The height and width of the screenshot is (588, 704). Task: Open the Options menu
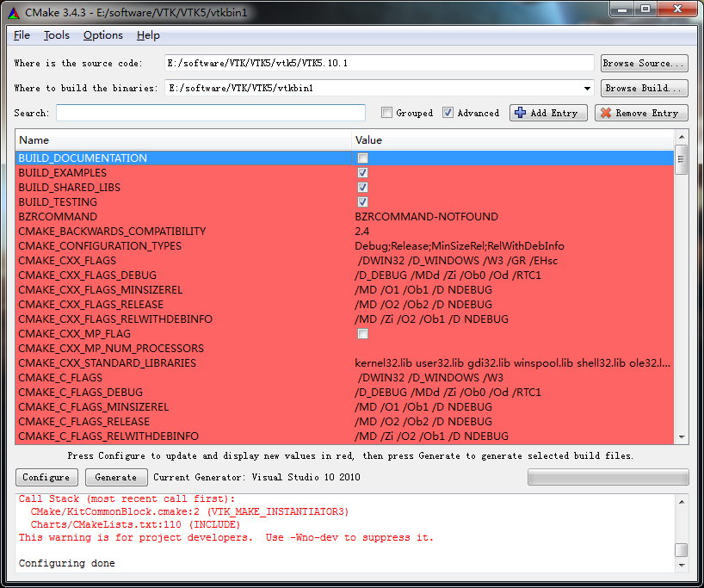point(102,35)
